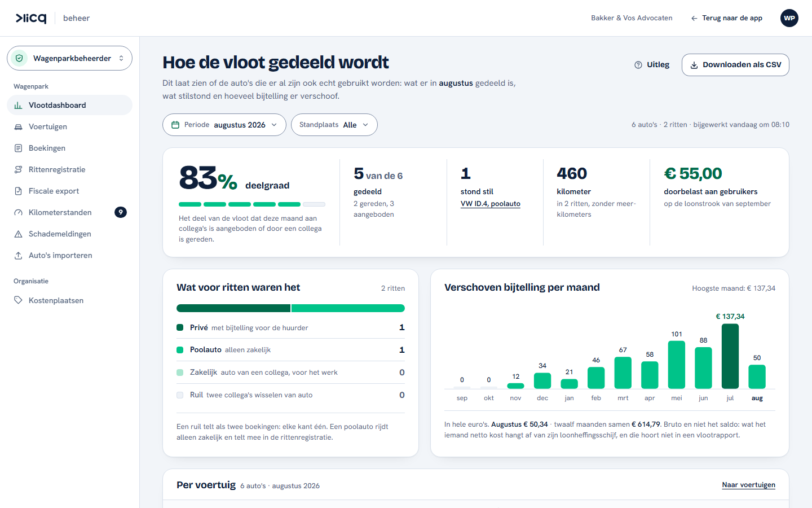Click Terug naar de app link
Screen dimensions: 812x508
726,18
